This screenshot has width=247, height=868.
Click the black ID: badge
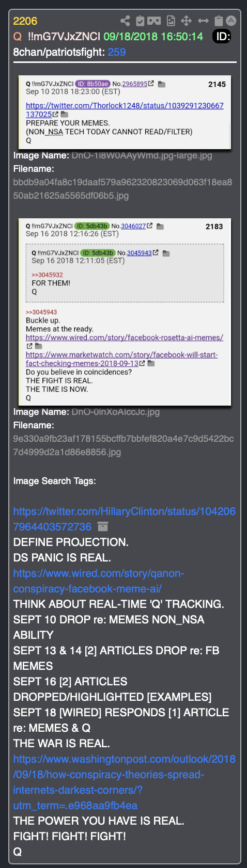point(222,36)
